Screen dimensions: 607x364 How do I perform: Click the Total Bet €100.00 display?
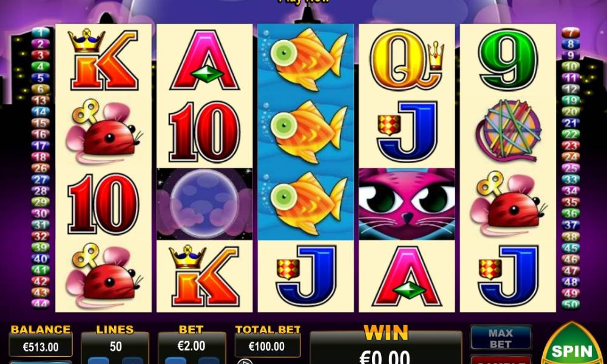(268, 345)
